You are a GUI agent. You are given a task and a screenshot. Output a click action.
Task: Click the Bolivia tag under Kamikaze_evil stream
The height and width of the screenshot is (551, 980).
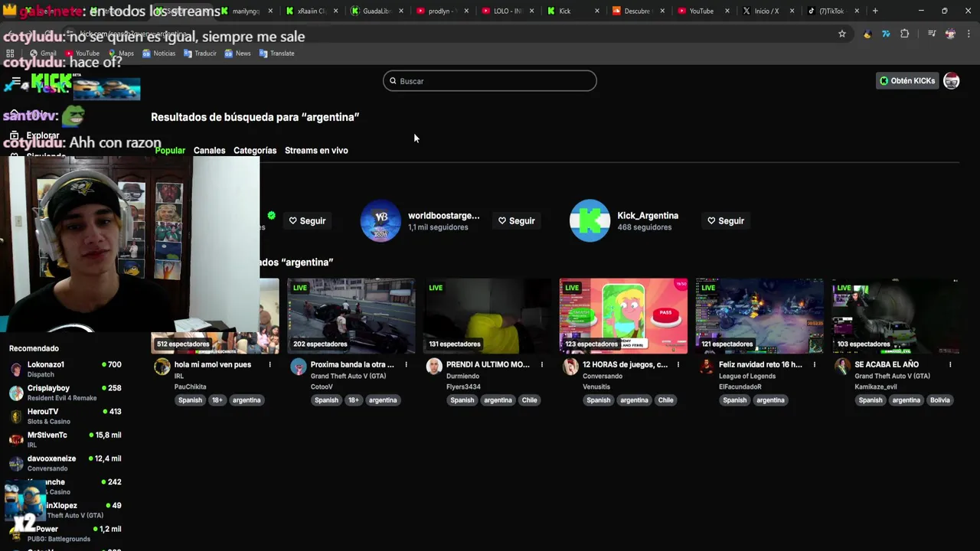point(939,400)
